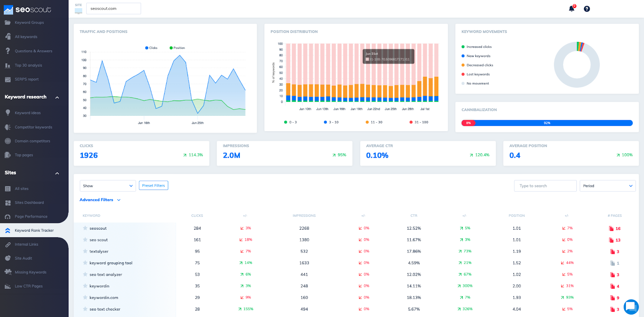The width and height of the screenshot is (644, 317).
Task: Open Missing Keywords page
Action: pos(31,272)
